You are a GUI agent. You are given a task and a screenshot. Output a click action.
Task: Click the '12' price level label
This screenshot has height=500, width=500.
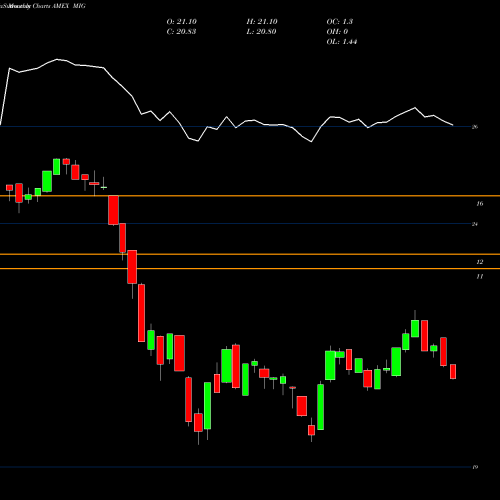(x=480, y=262)
